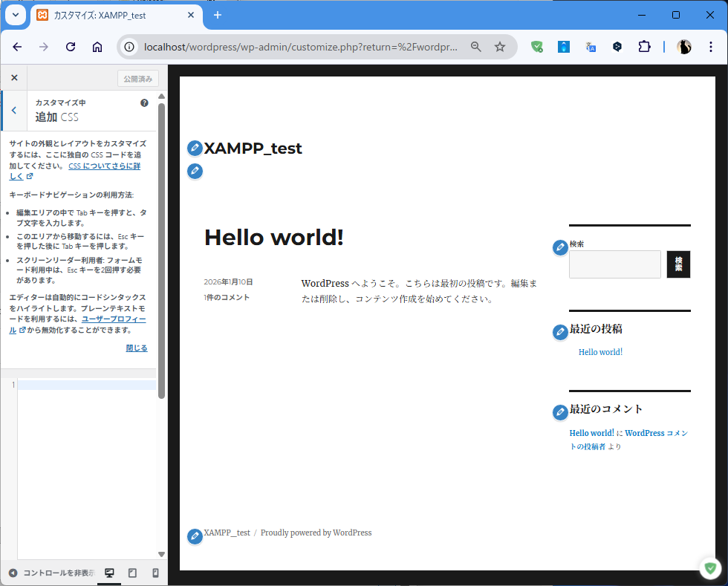Click inside the CSS code editor line 1

[x=86, y=385]
